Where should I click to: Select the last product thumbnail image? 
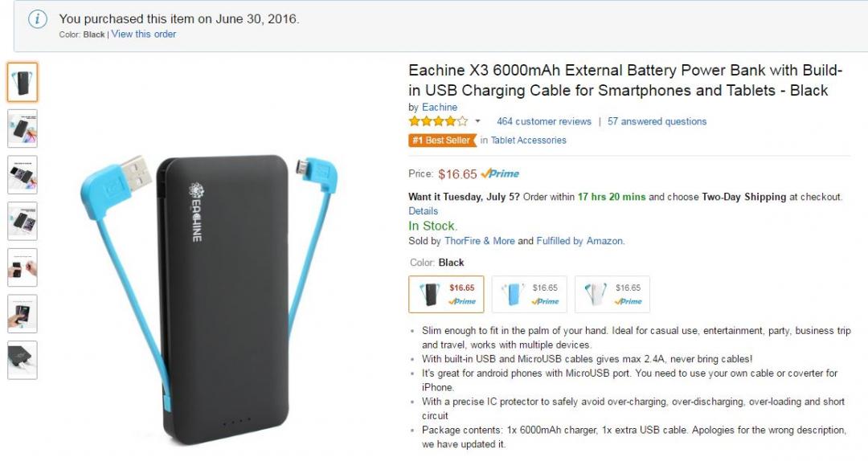23,361
